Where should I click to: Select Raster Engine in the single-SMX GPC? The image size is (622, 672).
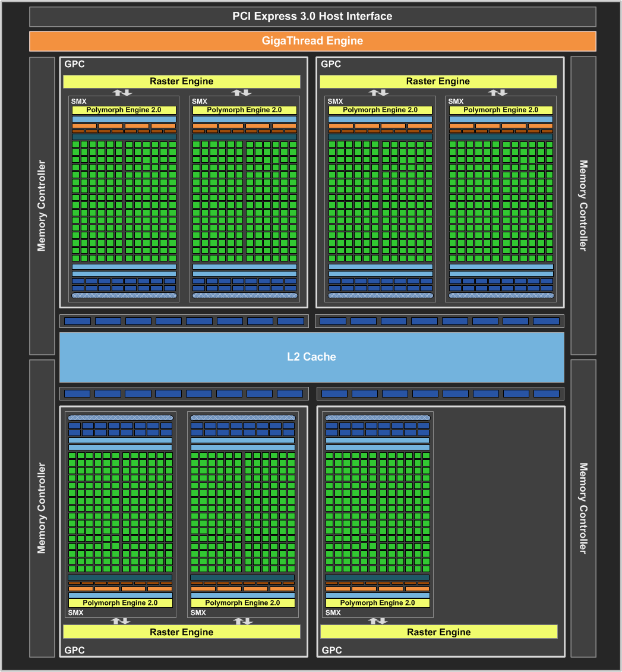(439, 632)
